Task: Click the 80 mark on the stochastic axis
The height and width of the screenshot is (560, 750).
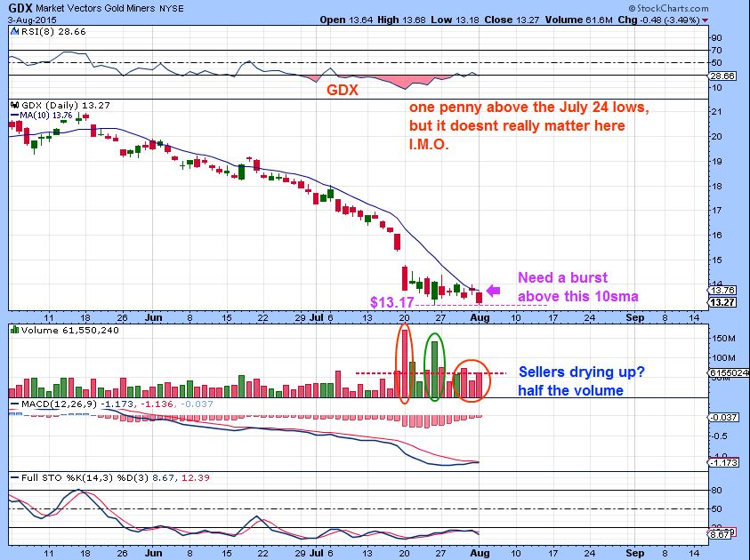Action: click(x=717, y=491)
